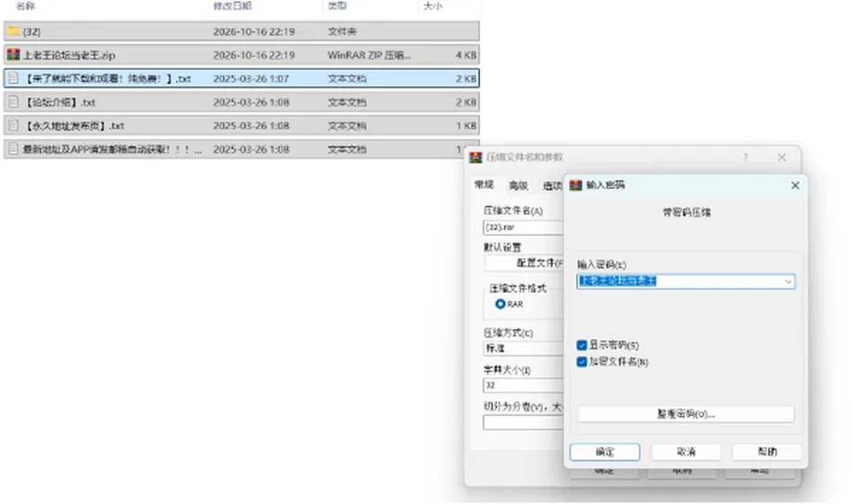Select the (32) folder icon in file list
Screen dimensions: 852x504
[13, 31]
